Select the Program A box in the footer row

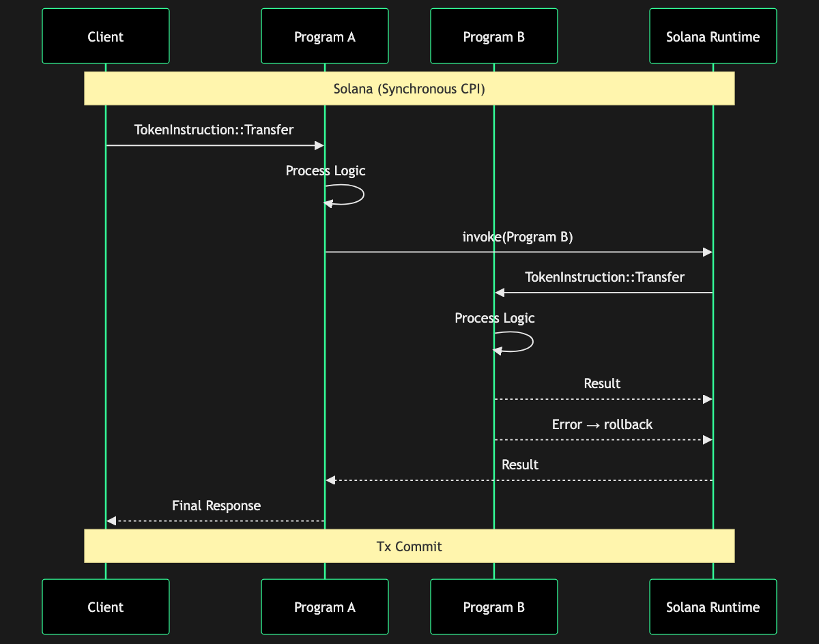(x=325, y=607)
